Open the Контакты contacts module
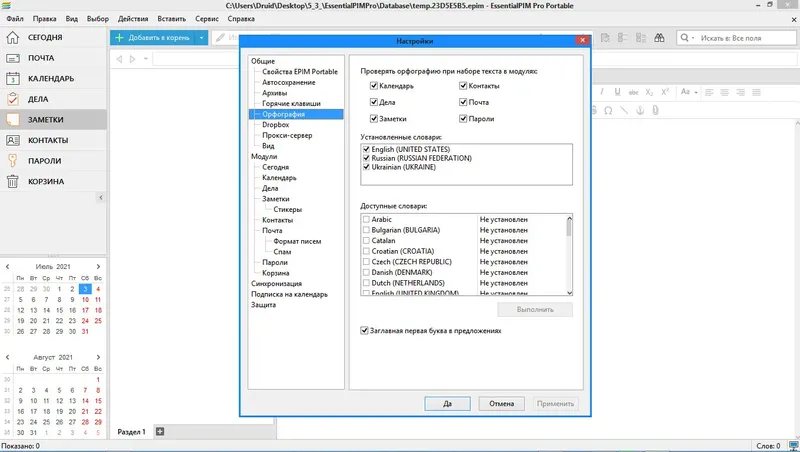The width and height of the screenshot is (800, 452). [53, 140]
